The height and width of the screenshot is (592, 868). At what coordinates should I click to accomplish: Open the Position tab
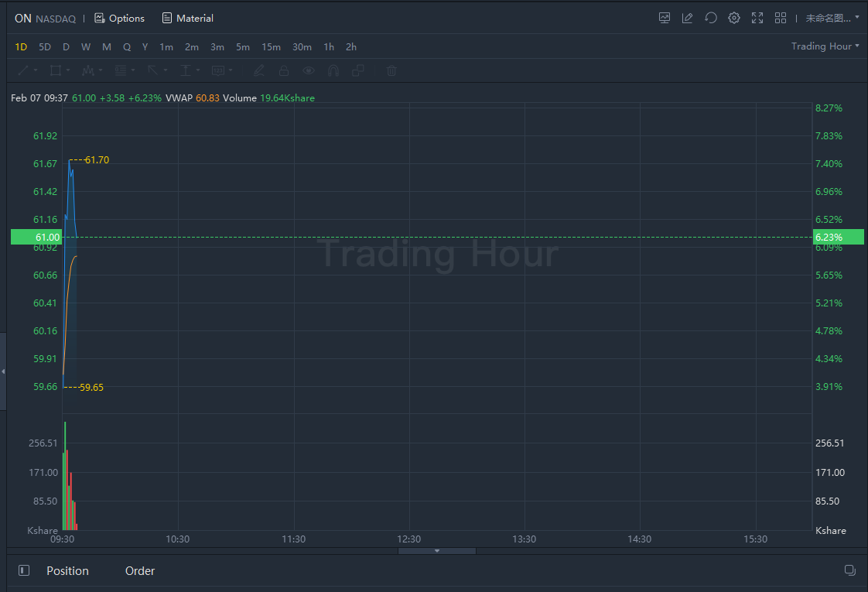point(67,571)
